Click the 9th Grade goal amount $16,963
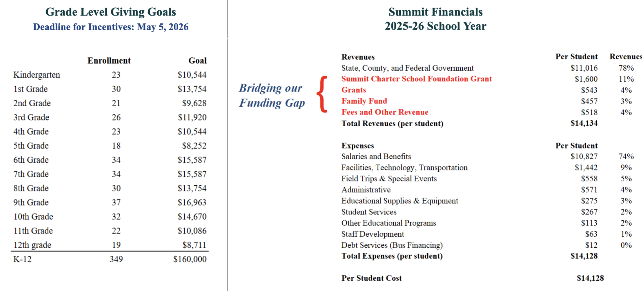Image resolution: width=644 pixels, height=291 pixels. point(192,203)
